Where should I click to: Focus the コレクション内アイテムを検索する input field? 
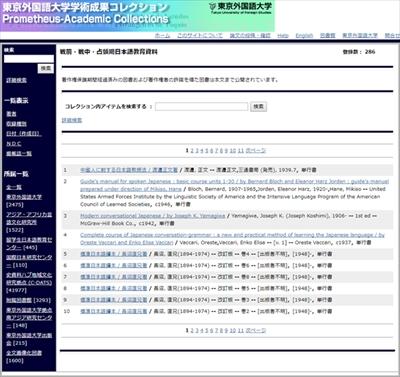(201, 107)
